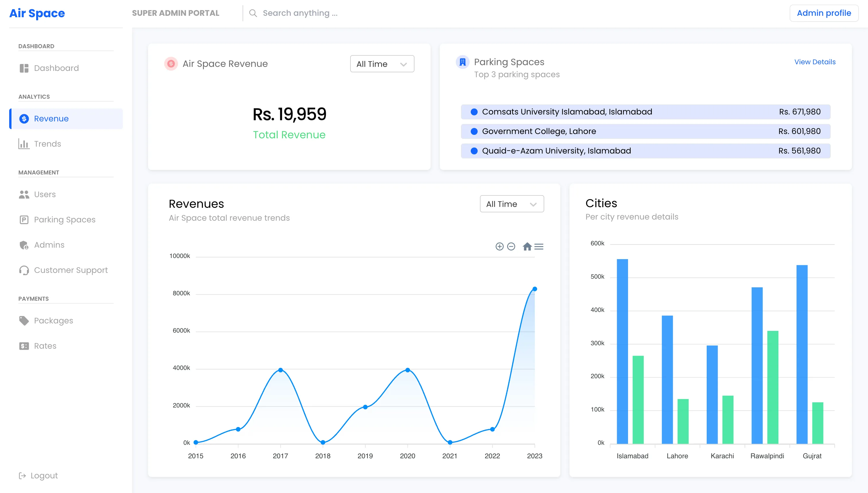Click the 2023 data point on revenue chart

coord(534,289)
